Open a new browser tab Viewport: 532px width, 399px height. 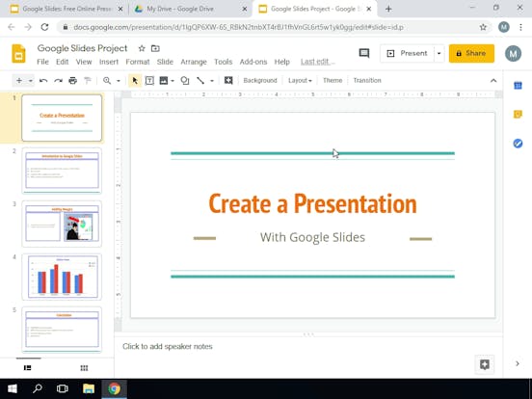(x=388, y=10)
